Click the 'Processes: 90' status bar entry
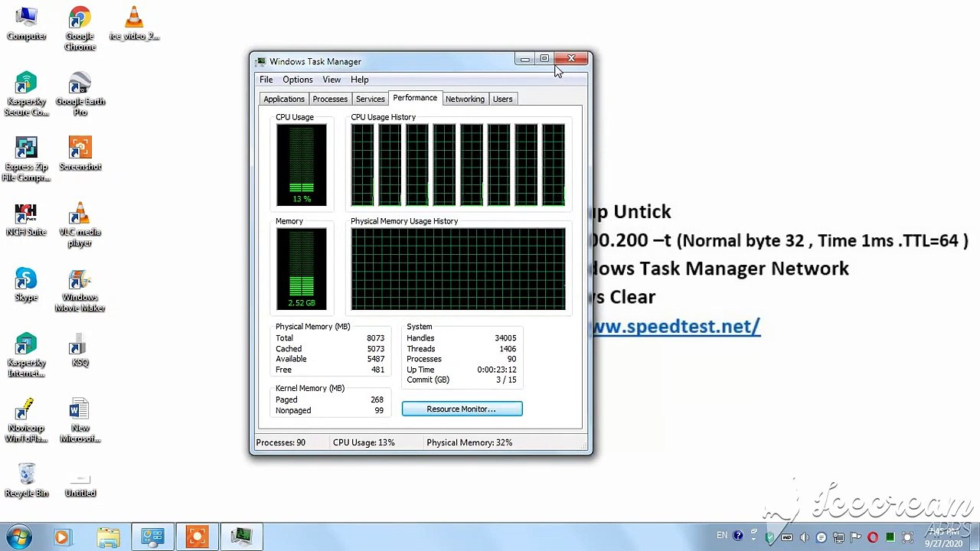This screenshot has height=551, width=980. (x=280, y=442)
